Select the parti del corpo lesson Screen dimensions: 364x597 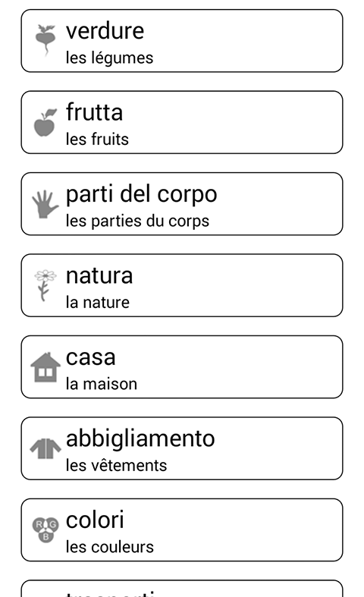[x=182, y=204]
